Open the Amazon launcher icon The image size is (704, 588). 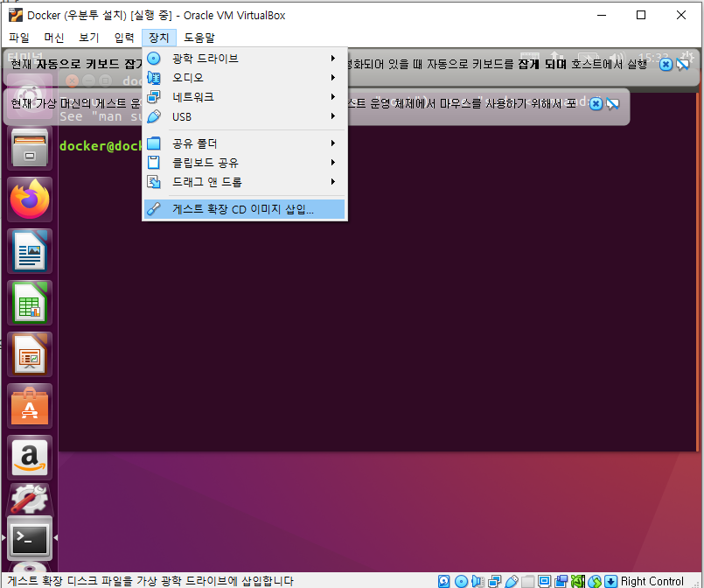[30, 458]
